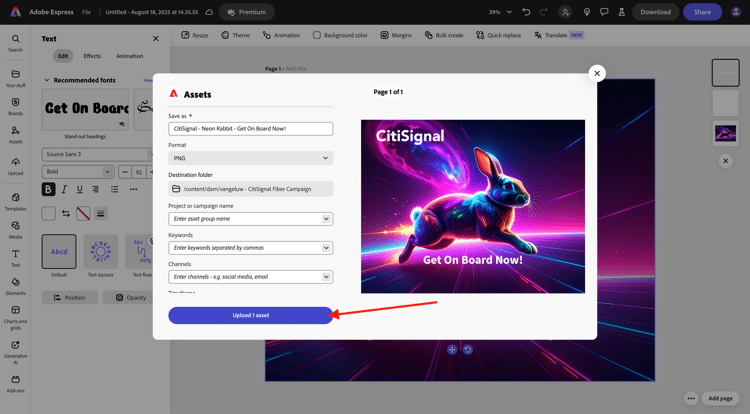Click Animation in the top toolbar
The width and height of the screenshot is (750, 414).
281,35
